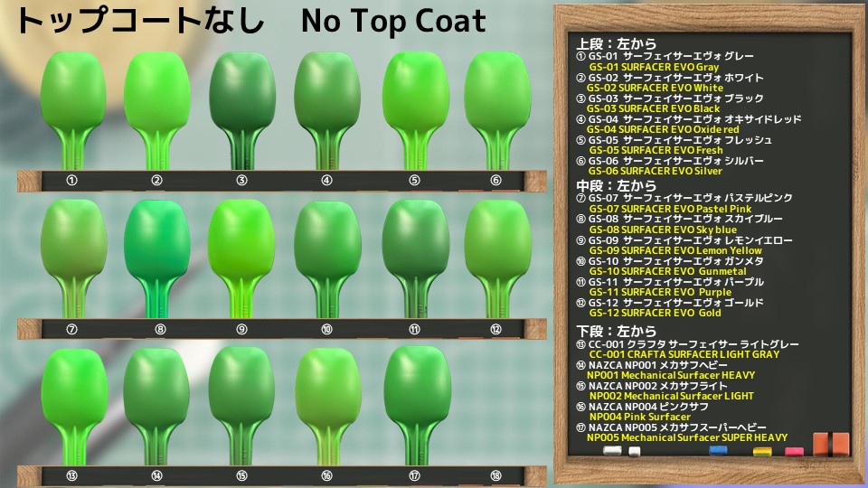This screenshot has height=488, width=868.
Task: Click the yellow chalk on blackboard ledge
Action: [762, 452]
